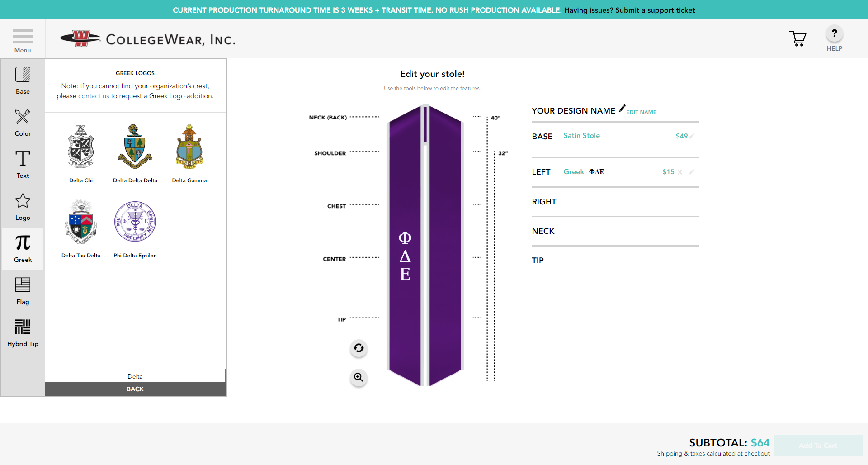Image resolution: width=868 pixels, height=465 pixels.
Task: Click the CHEST position label
Action: (x=336, y=206)
